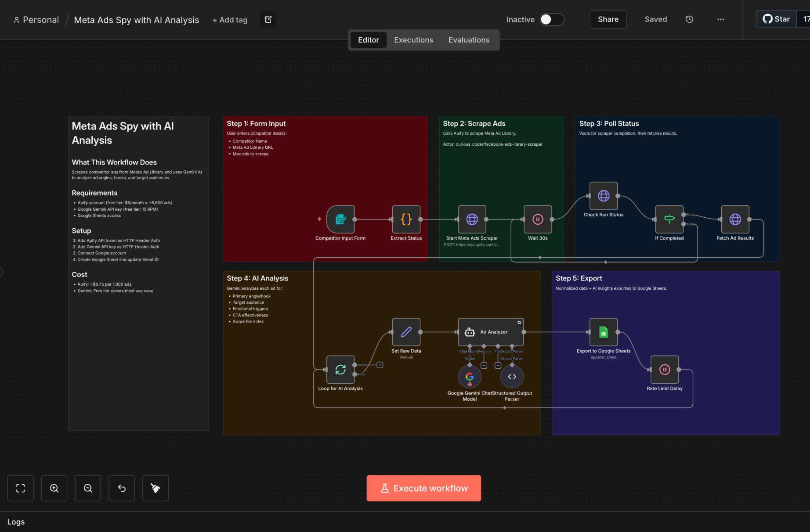Expand the Logs panel at the bottom

[x=16, y=521]
